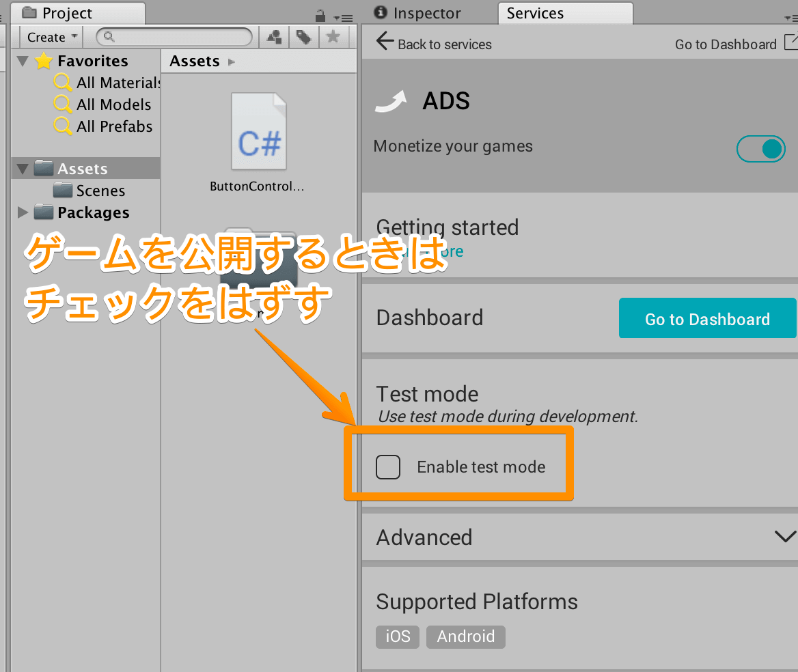
Task: Click the Favorites star icon
Action: (x=44, y=61)
